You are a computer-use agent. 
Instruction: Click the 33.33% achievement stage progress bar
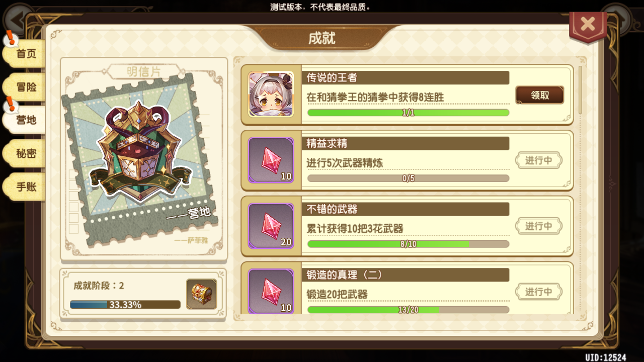[x=125, y=305]
